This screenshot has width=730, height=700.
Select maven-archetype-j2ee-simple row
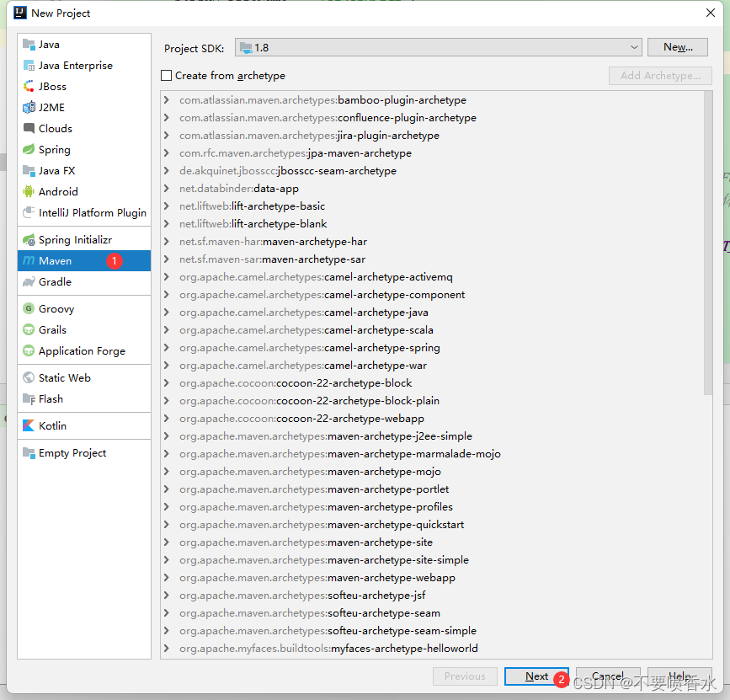click(x=432, y=436)
